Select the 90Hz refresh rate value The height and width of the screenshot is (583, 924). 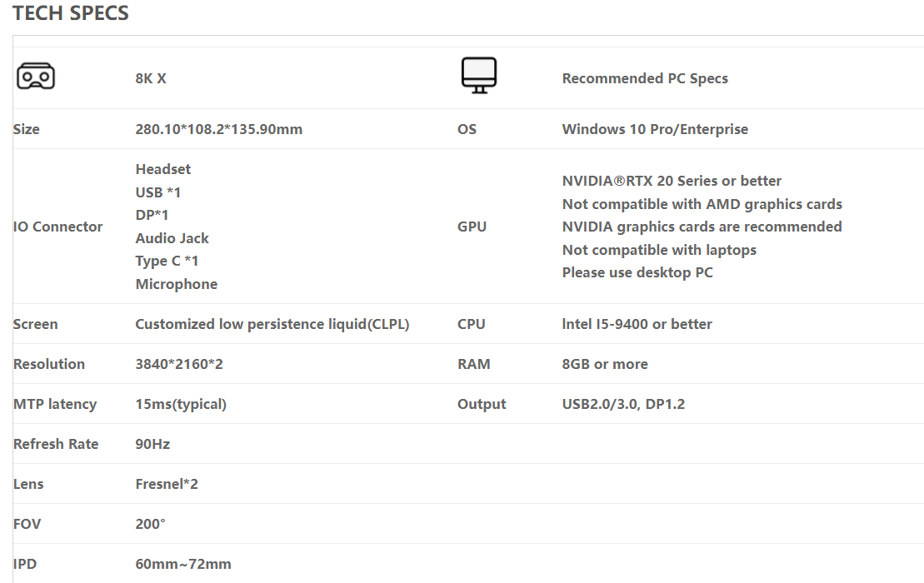[x=152, y=444]
